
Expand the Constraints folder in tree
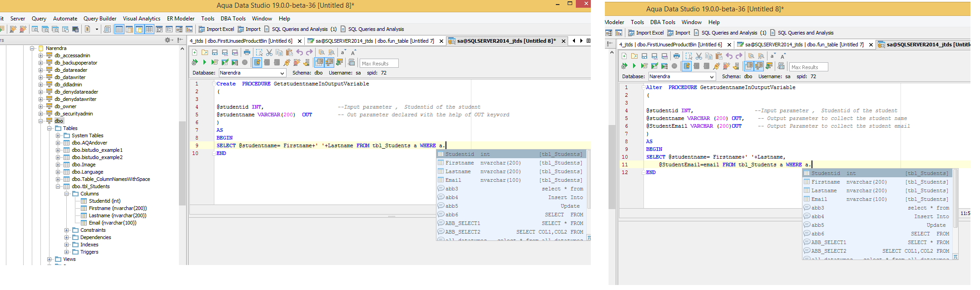tap(67, 230)
